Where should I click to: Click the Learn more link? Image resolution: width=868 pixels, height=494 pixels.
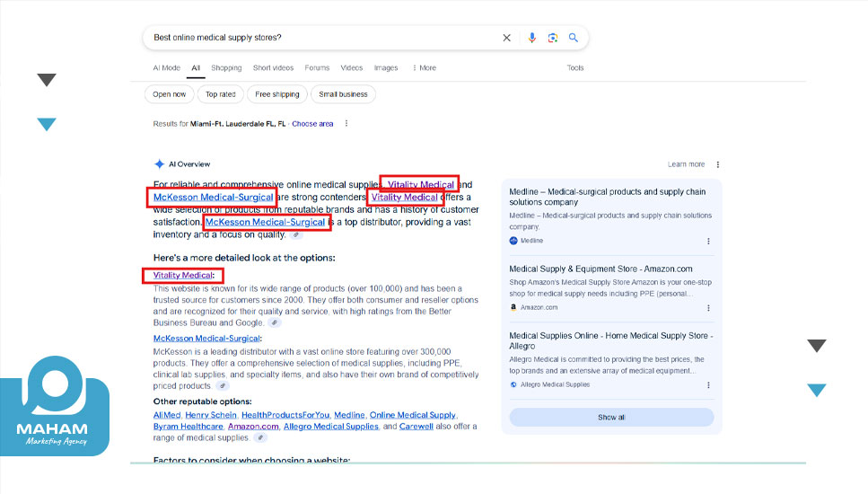pos(686,164)
